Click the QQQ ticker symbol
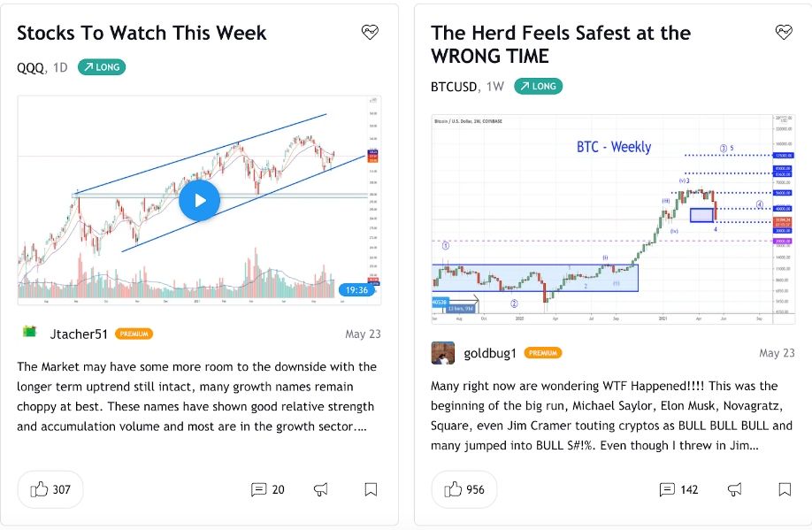Viewport: 812px width, 530px height. pos(30,67)
